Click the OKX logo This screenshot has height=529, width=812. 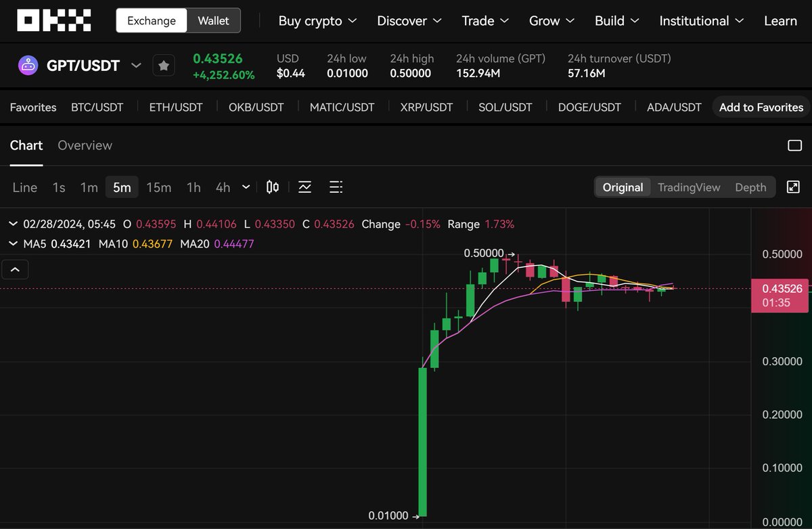click(x=53, y=20)
